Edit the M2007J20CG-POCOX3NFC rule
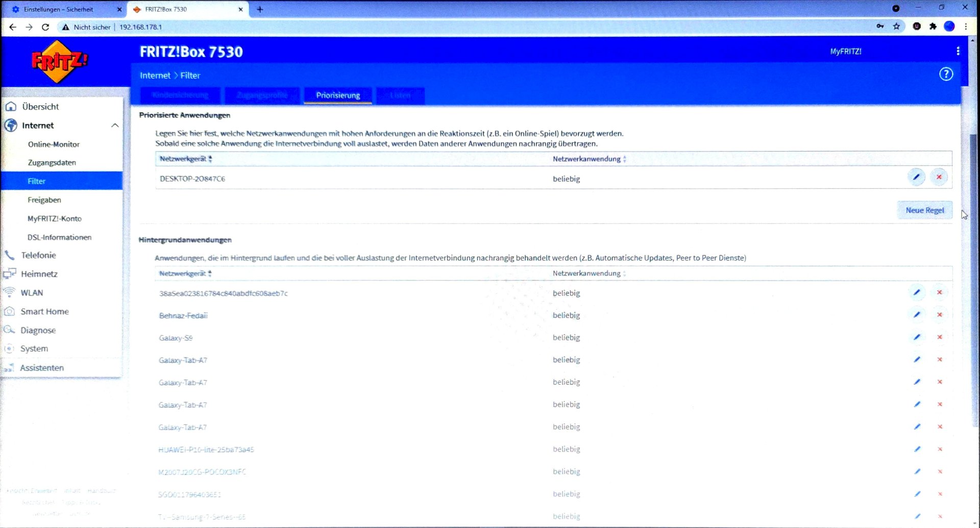The width and height of the screenshot is (980, 528). [917, 472]
